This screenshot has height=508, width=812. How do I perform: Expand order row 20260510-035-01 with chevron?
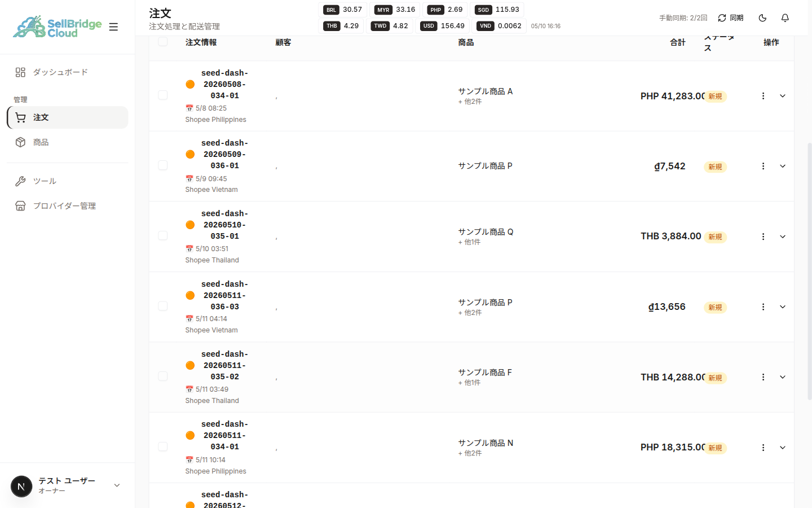click(x=783, y=237)
